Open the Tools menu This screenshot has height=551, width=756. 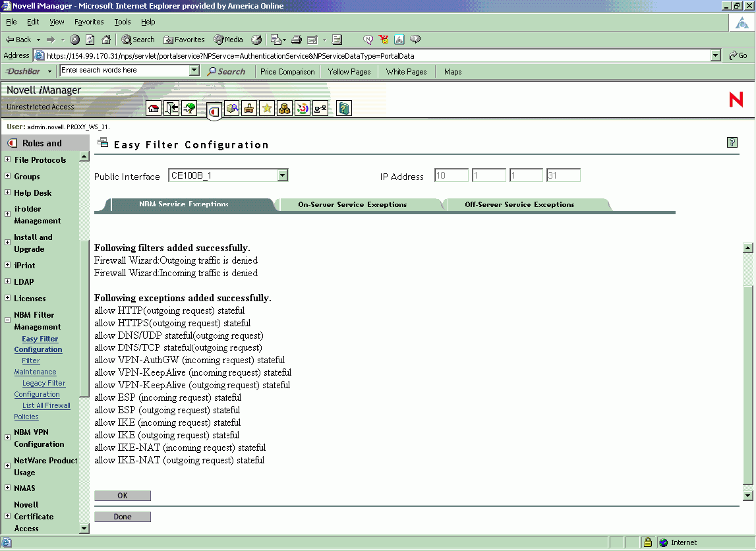coord(123,22)
